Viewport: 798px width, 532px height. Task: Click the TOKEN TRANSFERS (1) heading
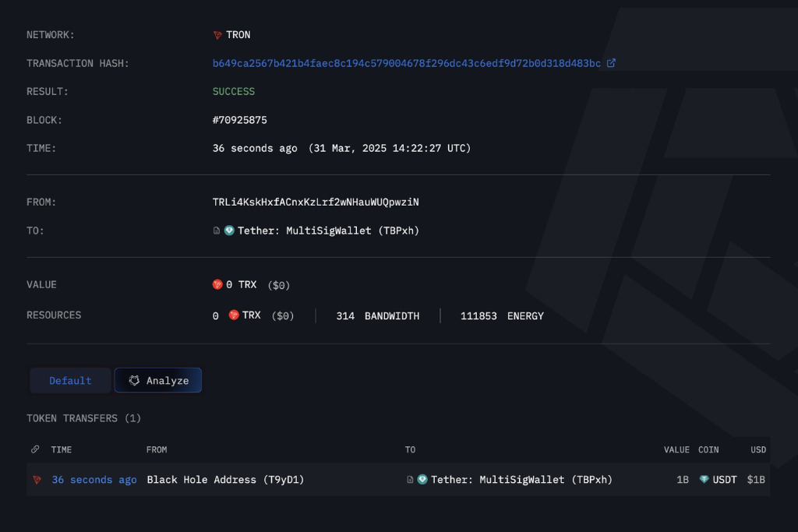(x=84, y=418)
